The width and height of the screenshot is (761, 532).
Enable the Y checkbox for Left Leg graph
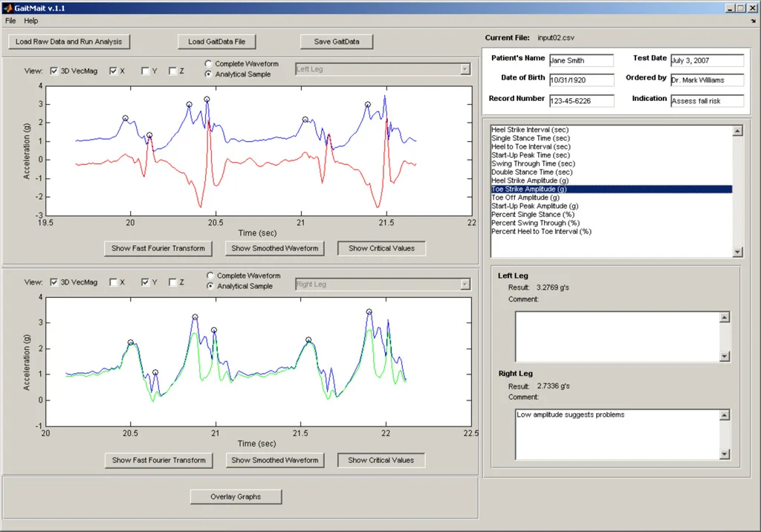pos(145,71)
